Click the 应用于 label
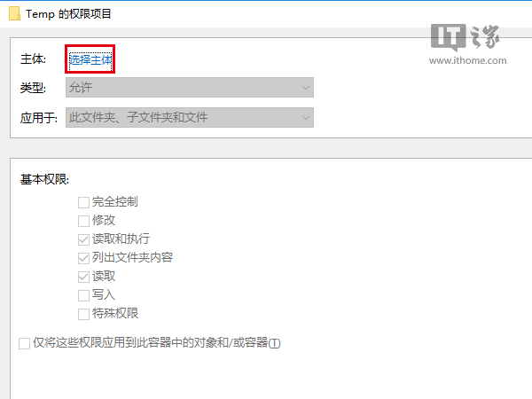 click(39, 118)
